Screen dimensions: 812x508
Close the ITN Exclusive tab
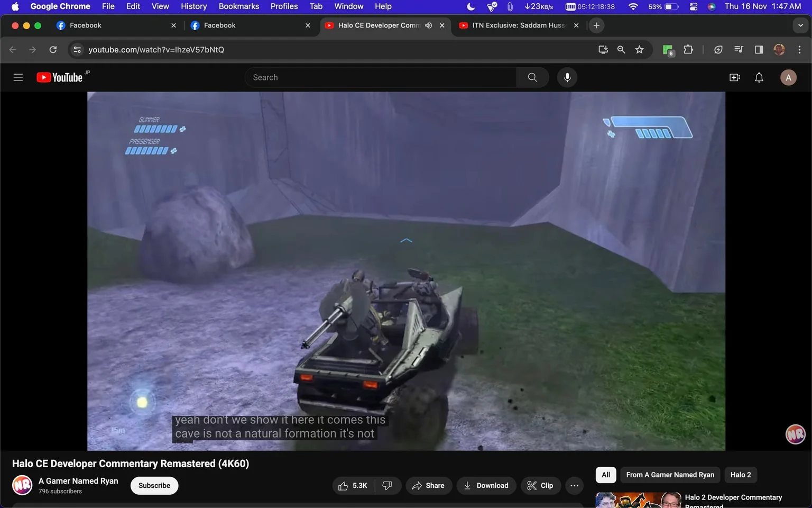click(576, 25)
